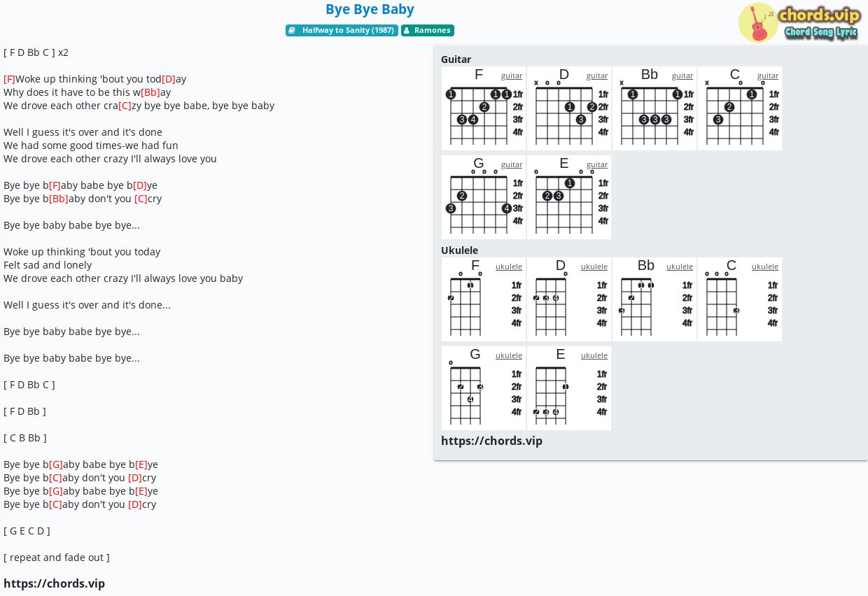Select ukulele link above F chord
The width and height of the screenshot is (868, 596).
click(509, 267)
